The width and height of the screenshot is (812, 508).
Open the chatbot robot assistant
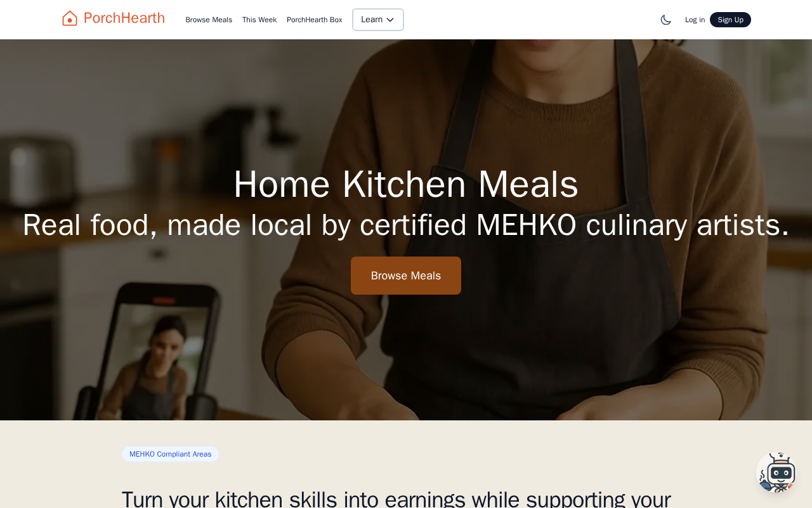(777, 472)
